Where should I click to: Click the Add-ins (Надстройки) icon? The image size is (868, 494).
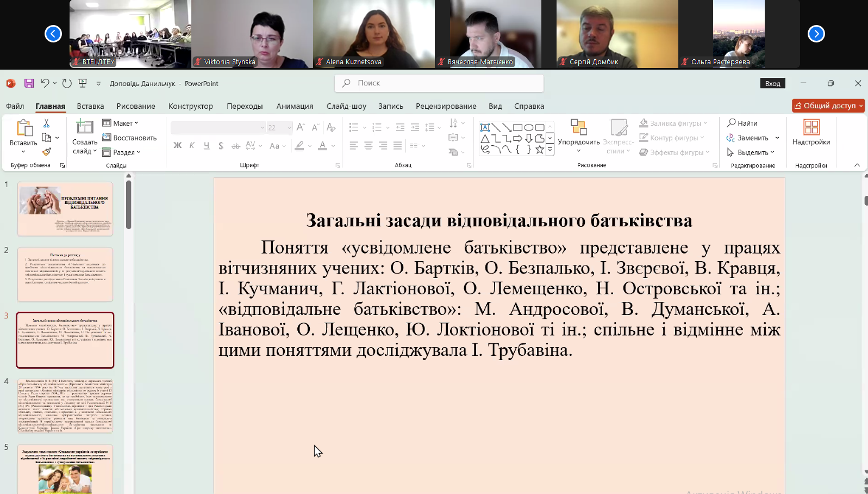811,133
